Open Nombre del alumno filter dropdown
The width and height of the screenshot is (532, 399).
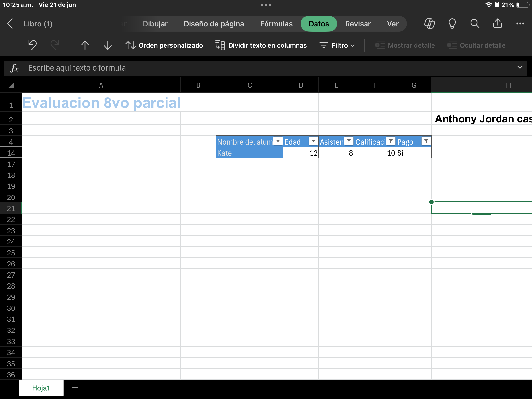click(278, 141)
